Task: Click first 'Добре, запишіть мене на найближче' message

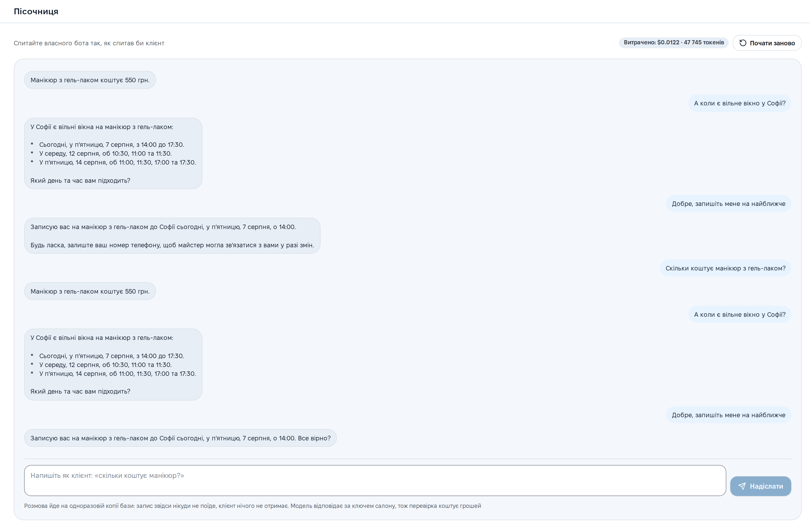Action: point(728,203)
